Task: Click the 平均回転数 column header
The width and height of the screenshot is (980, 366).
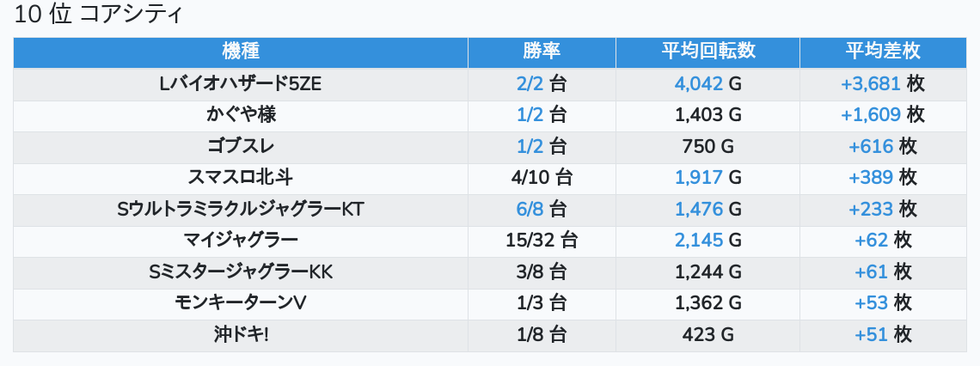Action: pyautogui.click(x=707, y=51)
